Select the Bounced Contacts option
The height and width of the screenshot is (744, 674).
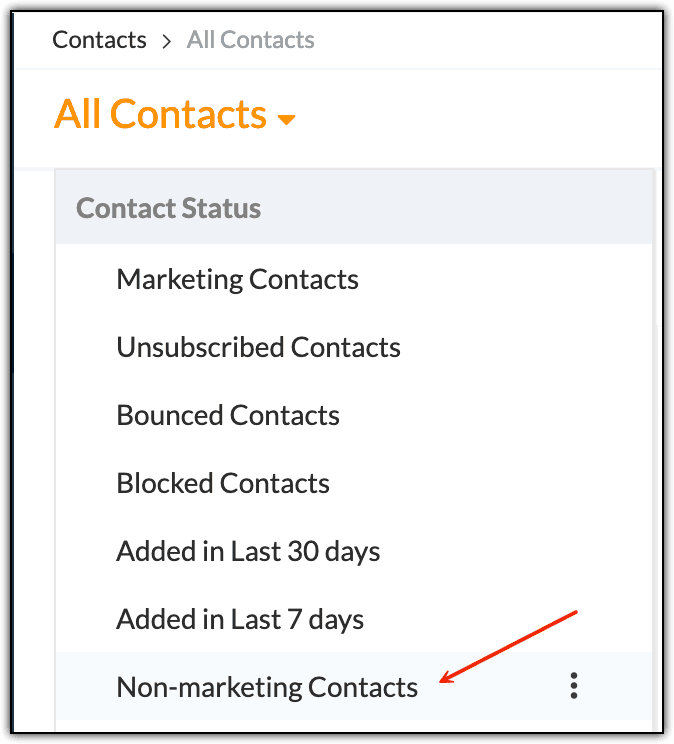click(228, 415)
